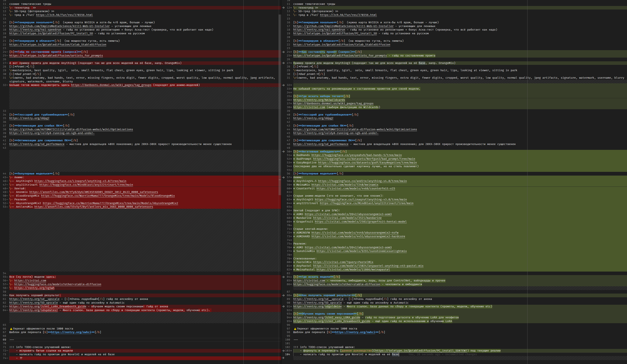This screenshot has width=627, height=364.
Task: Open the sdgoldmine rentry link
Action: point(317,307)
